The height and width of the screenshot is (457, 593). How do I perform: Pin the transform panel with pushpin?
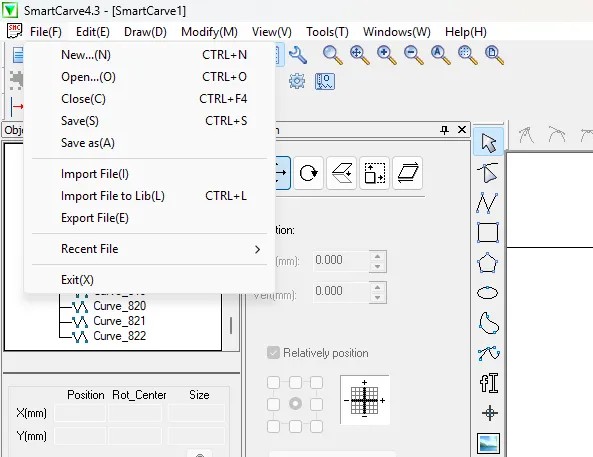tap(445, 130)
